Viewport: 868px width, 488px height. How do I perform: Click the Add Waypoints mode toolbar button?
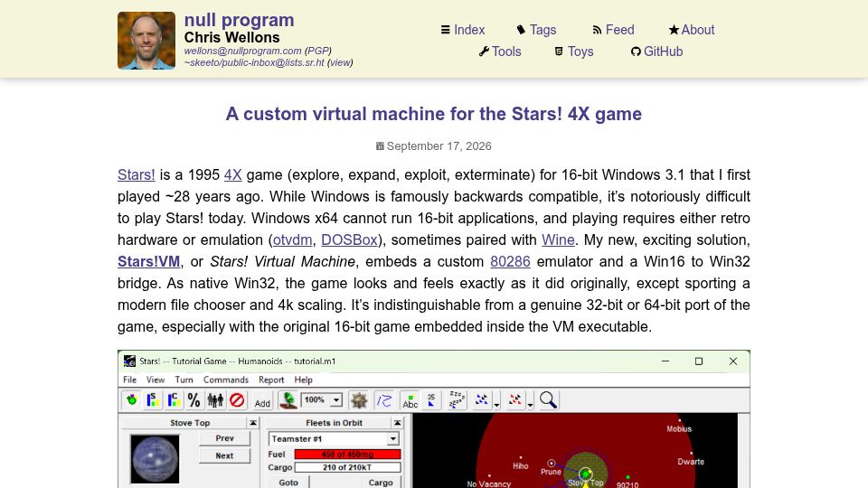click(262, 400)
